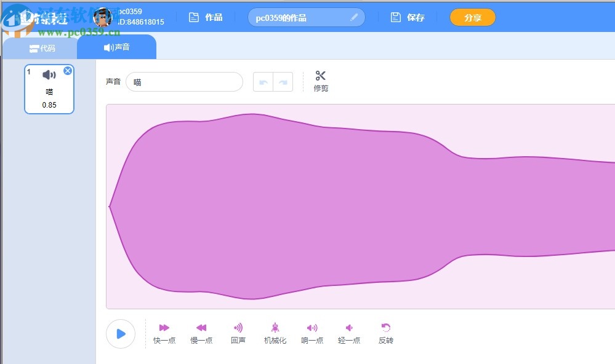Click the user avatar in the header
The image size is (615, 364).
pos(102,17)
